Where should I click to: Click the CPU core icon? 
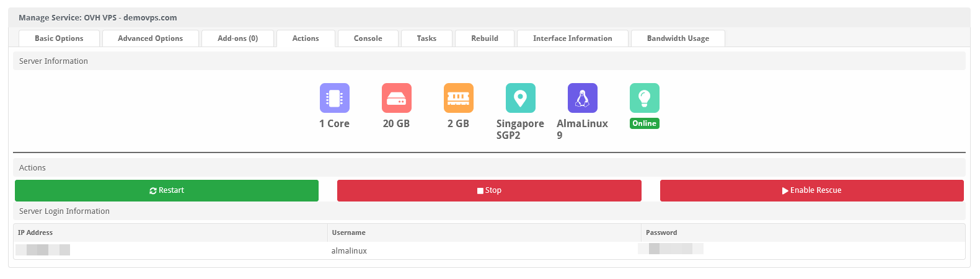(x=335, y=98)
